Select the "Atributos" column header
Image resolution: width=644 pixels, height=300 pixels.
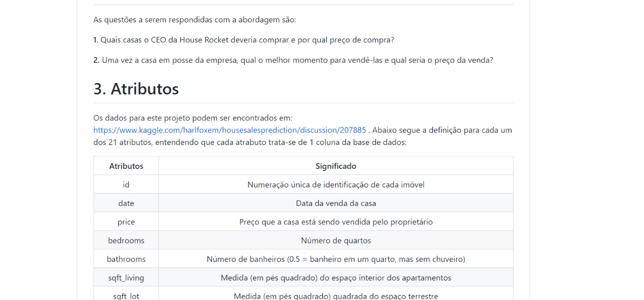click(x=126, y=166)
